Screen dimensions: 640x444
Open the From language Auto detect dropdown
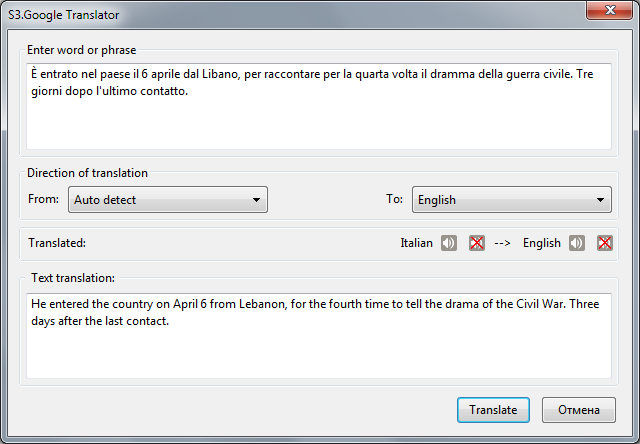click(x=168, y=200)
